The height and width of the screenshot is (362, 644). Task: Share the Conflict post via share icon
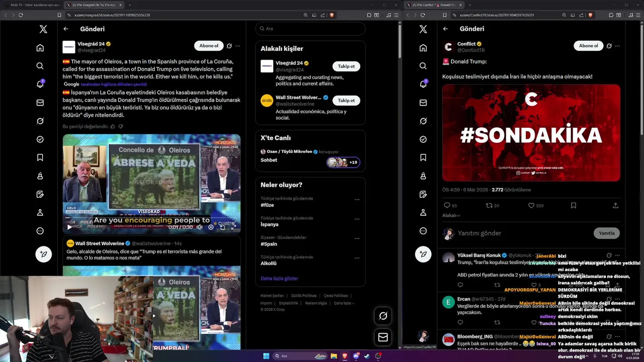[615, 206]
